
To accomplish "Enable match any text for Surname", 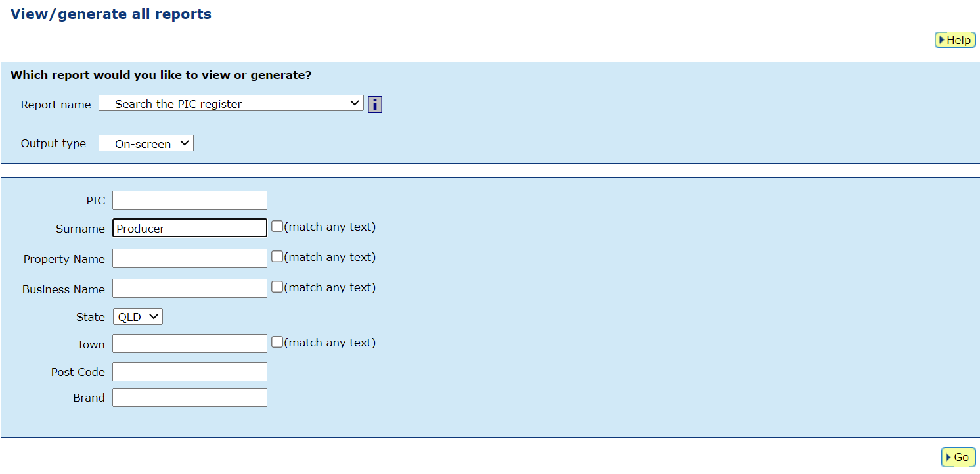I will (x=277, y=226).
